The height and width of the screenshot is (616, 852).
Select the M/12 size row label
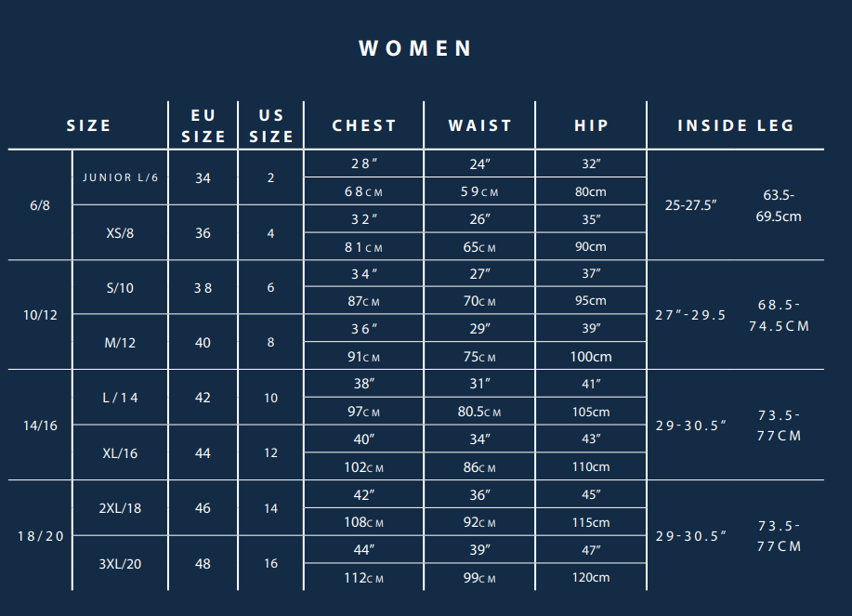point(120,343)
